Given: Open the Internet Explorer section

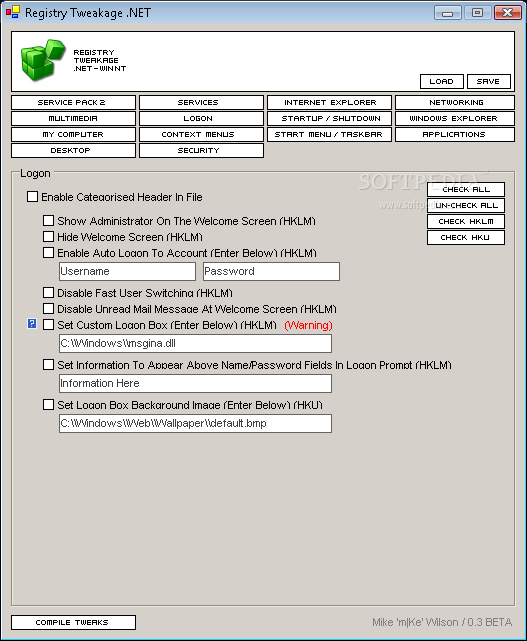Looking at the screenshot, I should coord(329,102).
